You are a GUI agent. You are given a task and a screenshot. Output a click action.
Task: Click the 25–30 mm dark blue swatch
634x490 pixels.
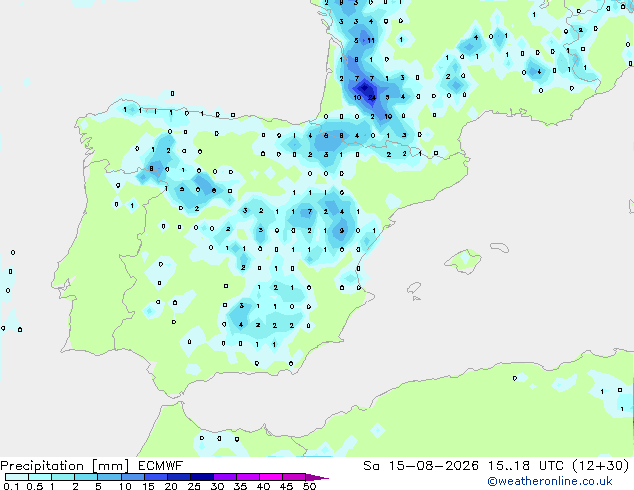pos(202,477)
